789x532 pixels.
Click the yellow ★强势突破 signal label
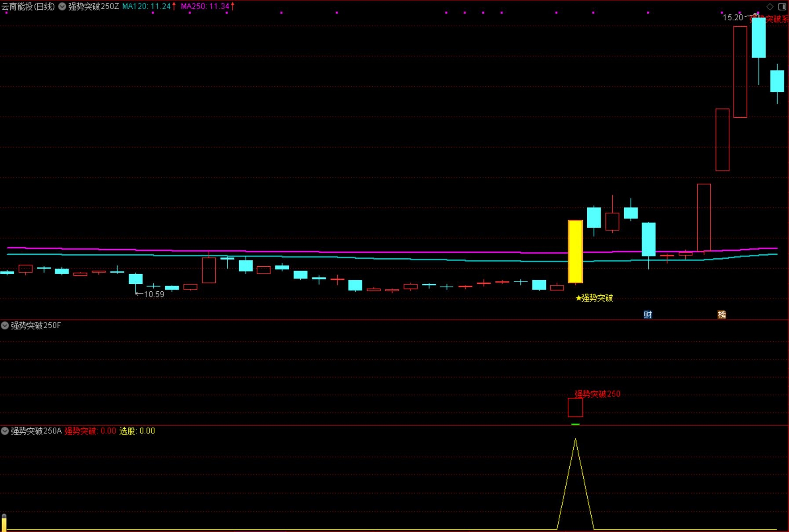[x=594, y=298]
